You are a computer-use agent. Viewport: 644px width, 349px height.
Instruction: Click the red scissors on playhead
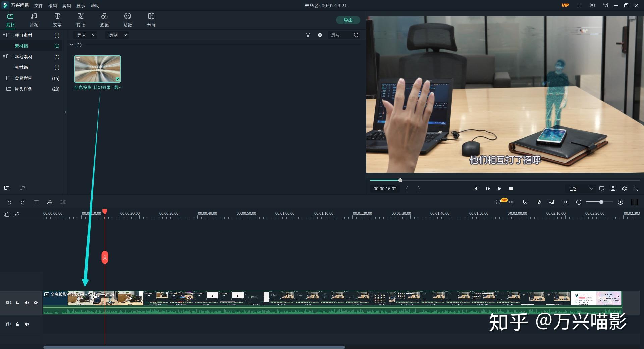[x=105, y=257]
